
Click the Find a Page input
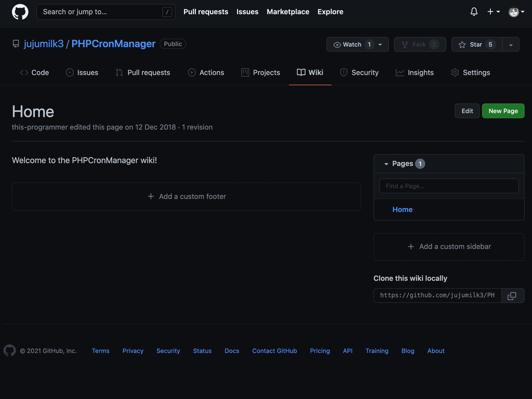pyautogui.click(x=449, y=186)
